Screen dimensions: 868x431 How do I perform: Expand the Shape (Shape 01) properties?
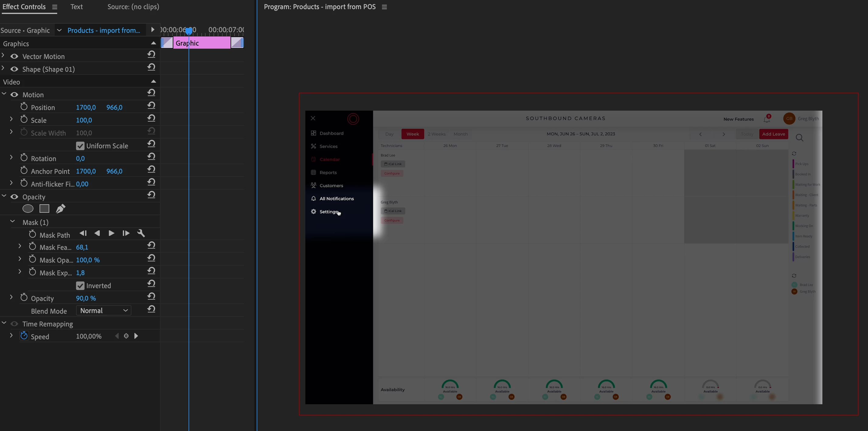click(3, 68)
